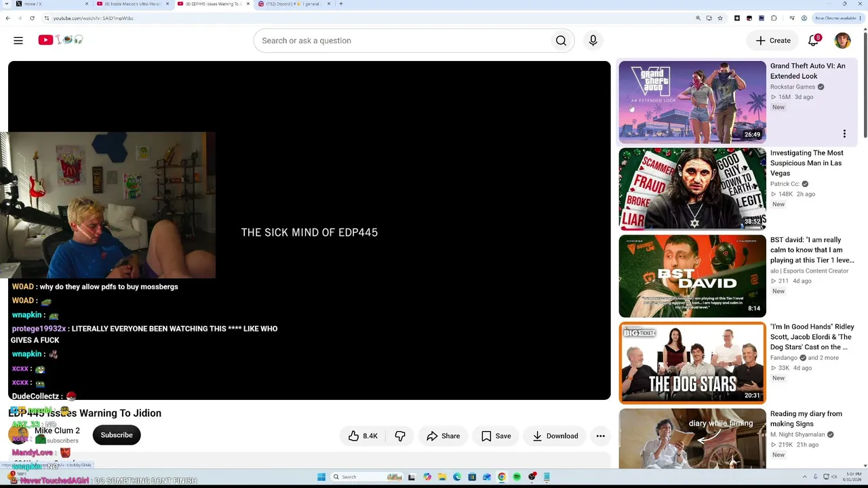Open options for Grand Theft Auto VI video
868x488 pixels.
(x=844, y=134)
